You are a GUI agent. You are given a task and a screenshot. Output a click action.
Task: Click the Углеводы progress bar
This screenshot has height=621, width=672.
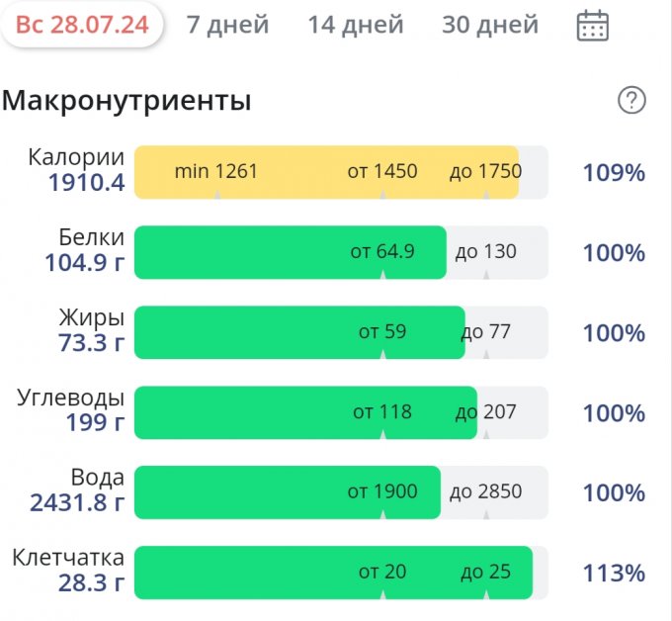(305, 412)
